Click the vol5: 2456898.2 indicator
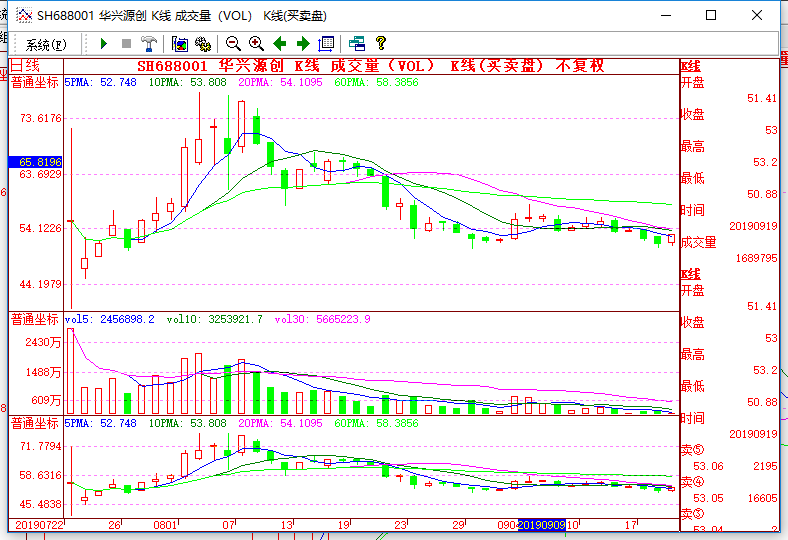The image size is (788, 540). point(110,319)
